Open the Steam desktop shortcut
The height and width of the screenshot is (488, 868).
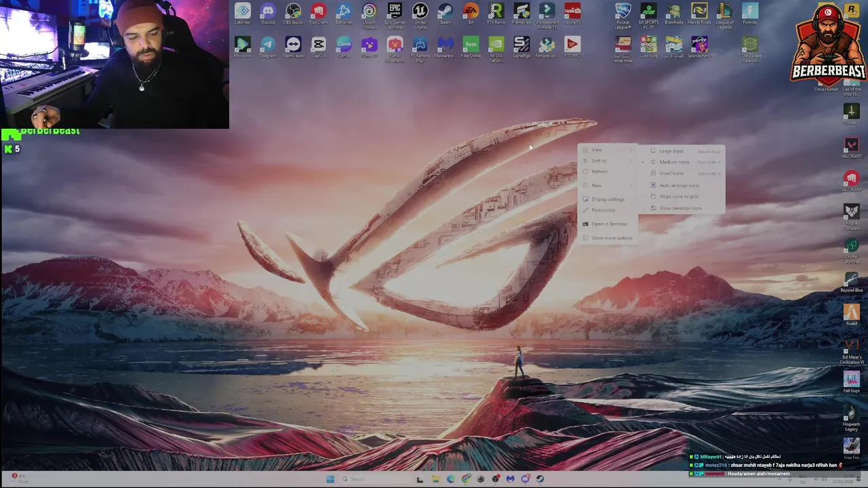pyautogui.click(x=445, y=14)
